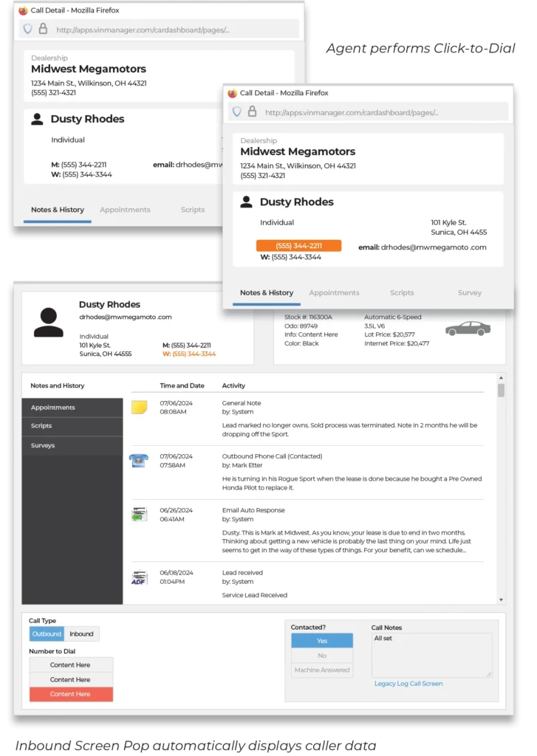Image resolution: width=537 pixels, height=756 pixels.
Task: Mark Contacted as No
Action: (322, 656)
